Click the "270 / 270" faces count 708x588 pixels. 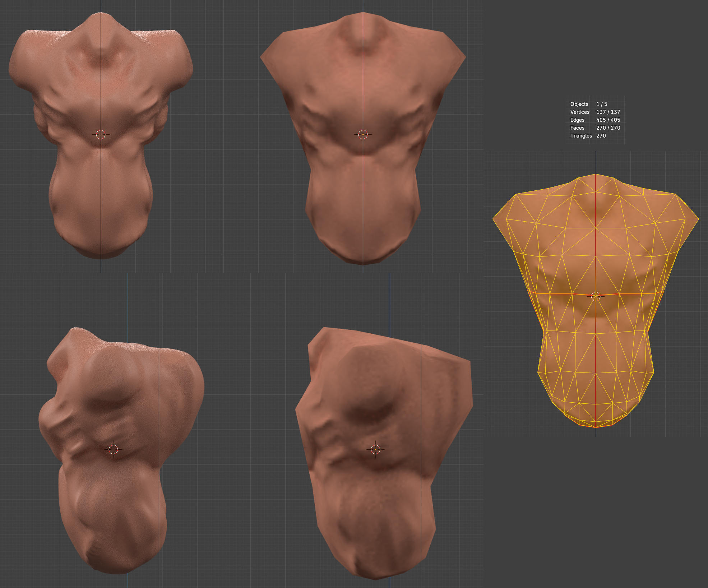[608, 128]
